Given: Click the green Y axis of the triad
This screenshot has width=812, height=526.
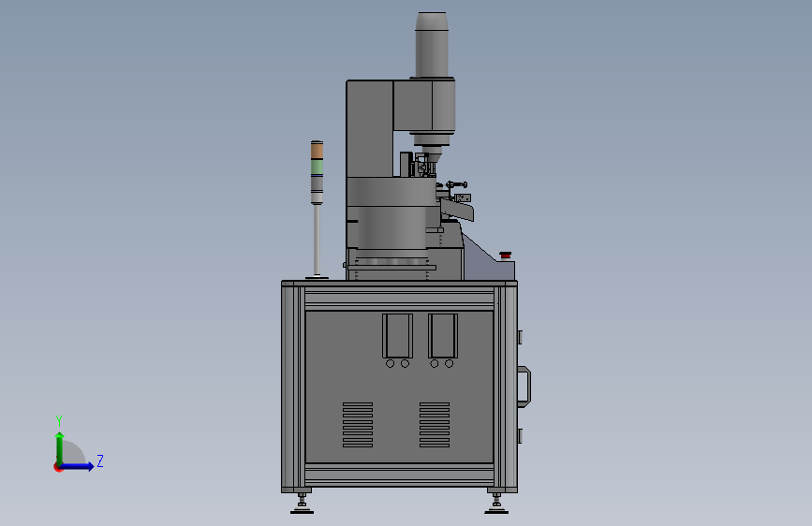Looking at the screenshot, I should point(60,448).
